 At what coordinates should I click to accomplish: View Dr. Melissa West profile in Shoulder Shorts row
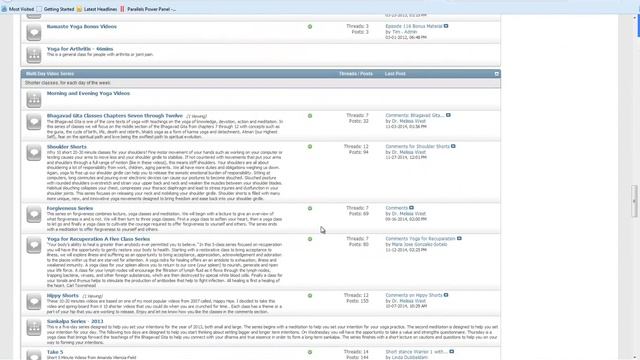pyautogui.click(x=409, y=152)
